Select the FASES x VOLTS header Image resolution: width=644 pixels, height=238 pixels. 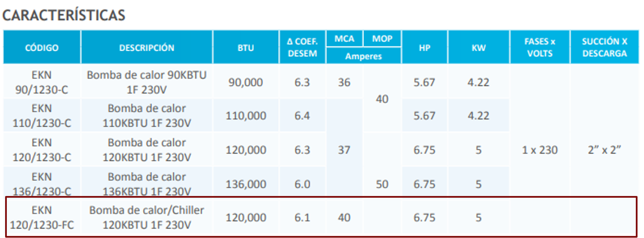(540, 47)
